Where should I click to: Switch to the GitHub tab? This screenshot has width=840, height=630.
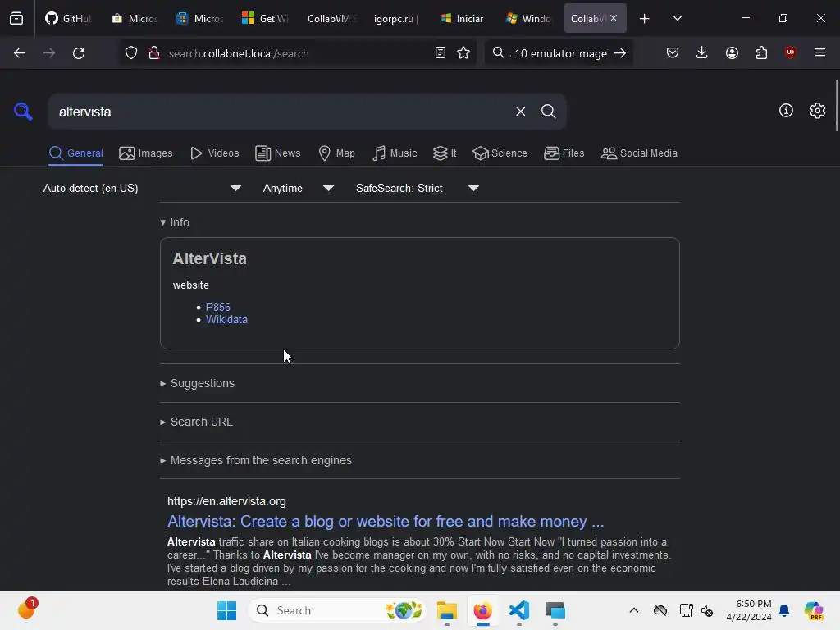tap(69, 19)
